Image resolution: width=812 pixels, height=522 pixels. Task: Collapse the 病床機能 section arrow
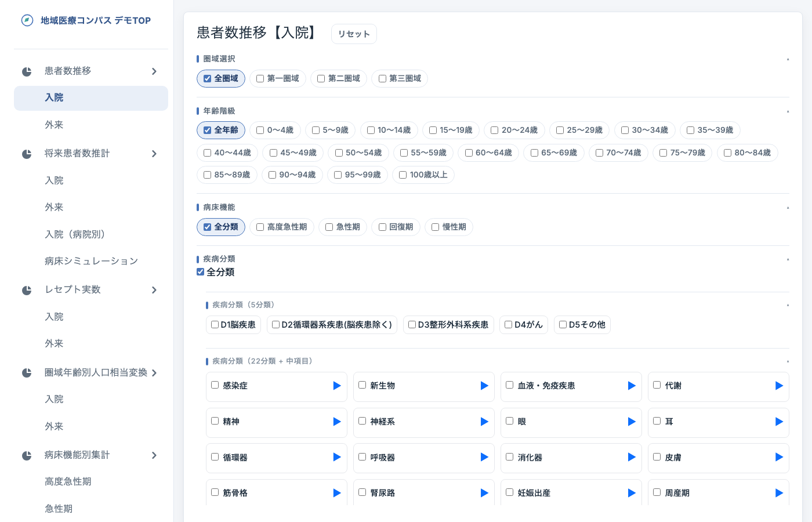(788, 208)
